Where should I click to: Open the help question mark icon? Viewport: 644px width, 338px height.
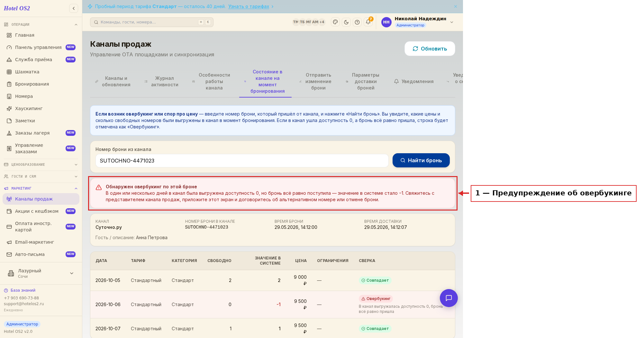(357, 22)
